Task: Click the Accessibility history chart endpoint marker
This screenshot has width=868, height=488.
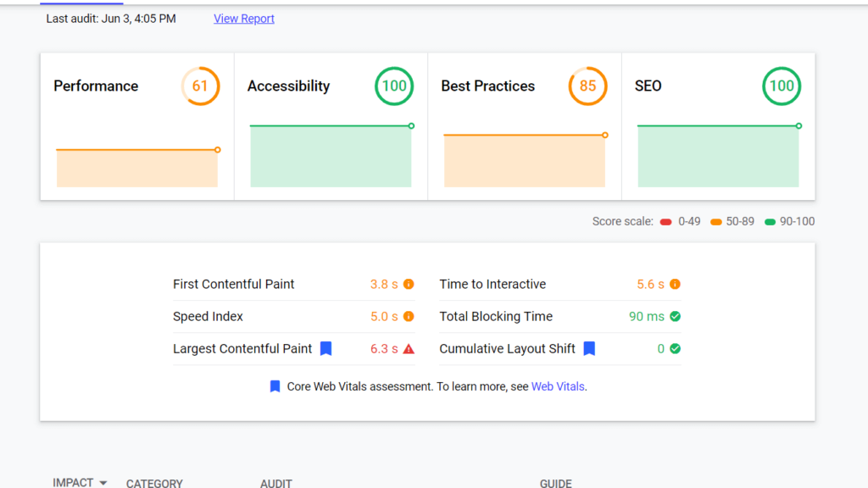Action: tap(411, 126)
